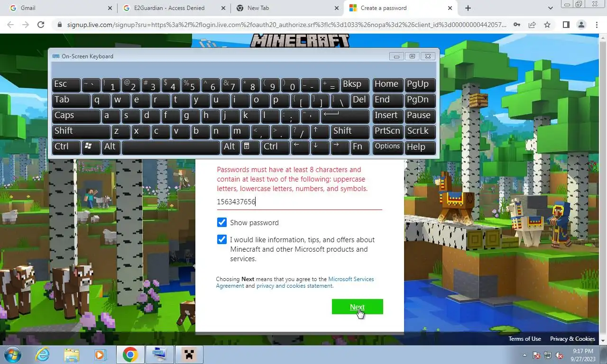The height and width of the screenshot is (364, 607).
Task: Click the share page icon
Action: click(x=532, y=25)
